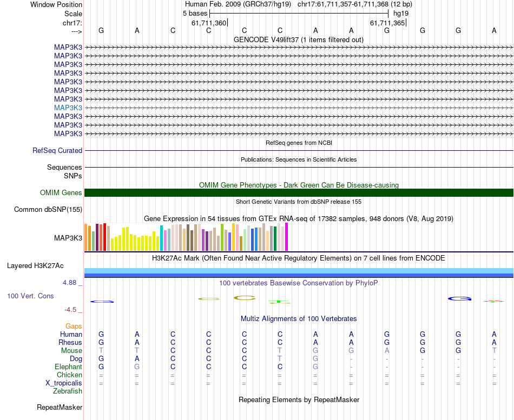The image size is (514, 420).
Task: Open the 100 Vert. Cons track label
Action: [30, 296]
